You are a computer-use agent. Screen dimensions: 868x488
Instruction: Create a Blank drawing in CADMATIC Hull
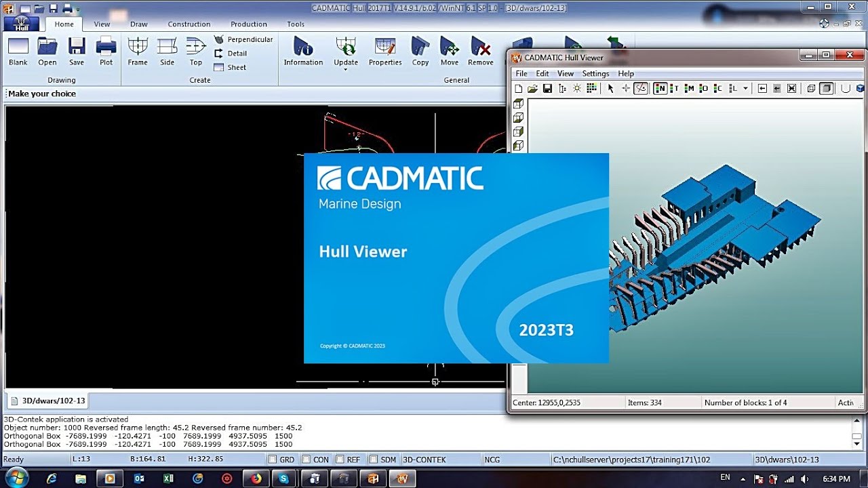point(18,52)
